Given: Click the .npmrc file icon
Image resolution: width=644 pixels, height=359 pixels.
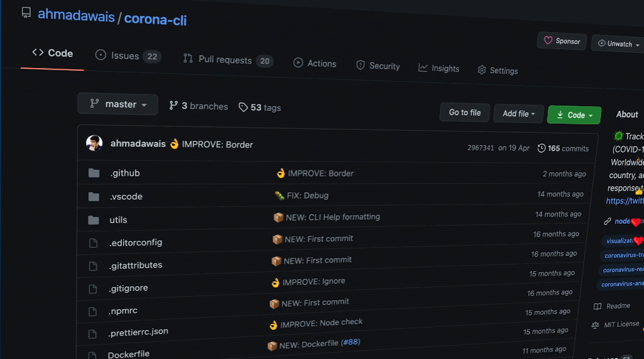Looking at the screenshot, I should tap(92, 312).
